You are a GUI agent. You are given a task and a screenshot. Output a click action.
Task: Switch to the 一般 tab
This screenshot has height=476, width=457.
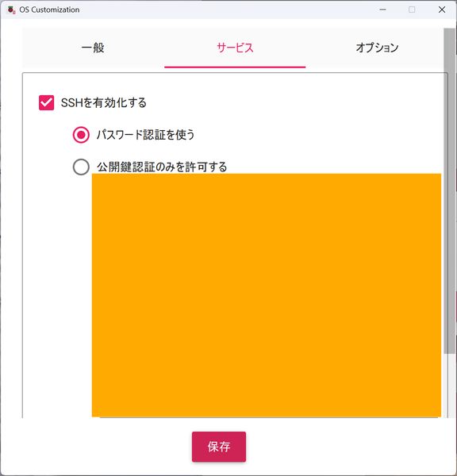click(93, 48)
